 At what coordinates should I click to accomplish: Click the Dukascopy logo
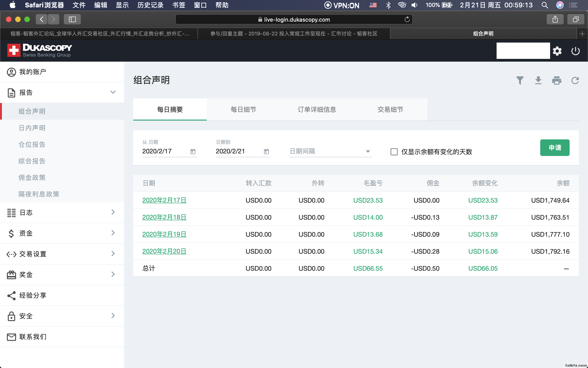coord(40,50)
